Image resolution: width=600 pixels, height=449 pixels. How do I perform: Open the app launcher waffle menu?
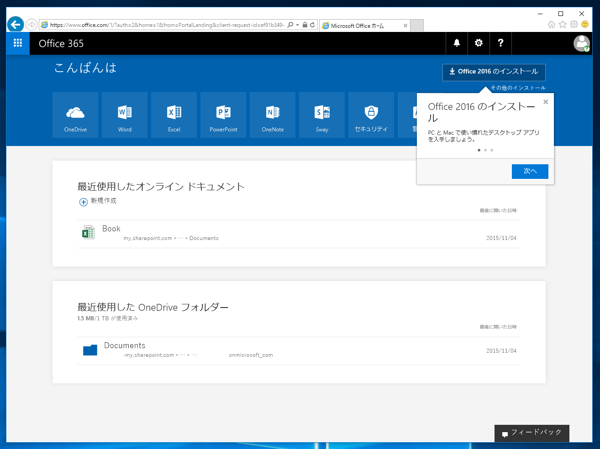pos(18,43)
